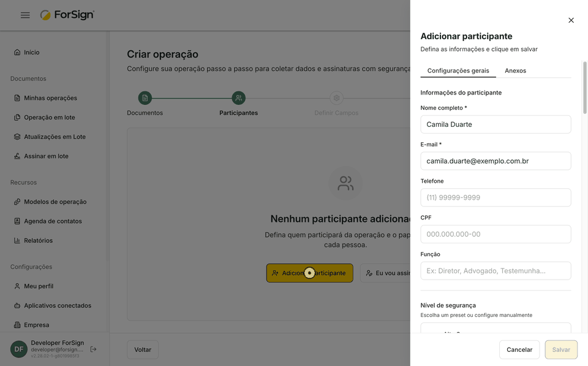Click the Atualizações em Lote layers icon
The image size is (588, 366).
click(17, 137)
